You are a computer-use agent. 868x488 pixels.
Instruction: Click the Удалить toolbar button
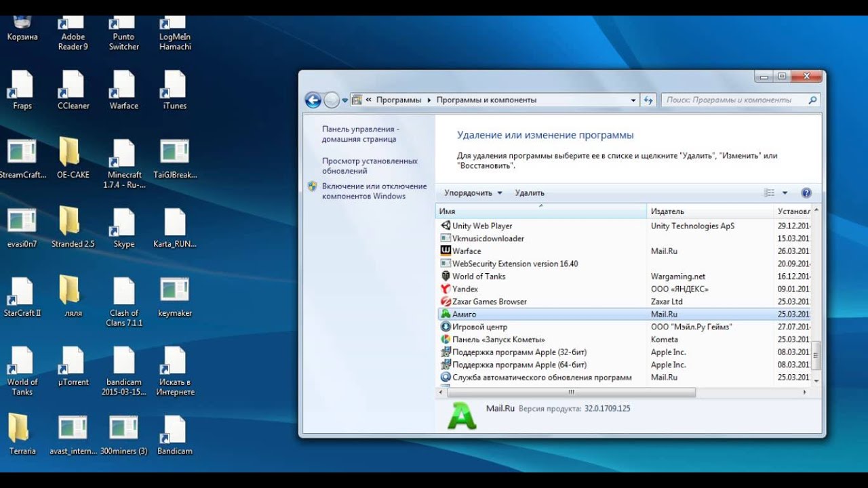[x=530, y=192]
